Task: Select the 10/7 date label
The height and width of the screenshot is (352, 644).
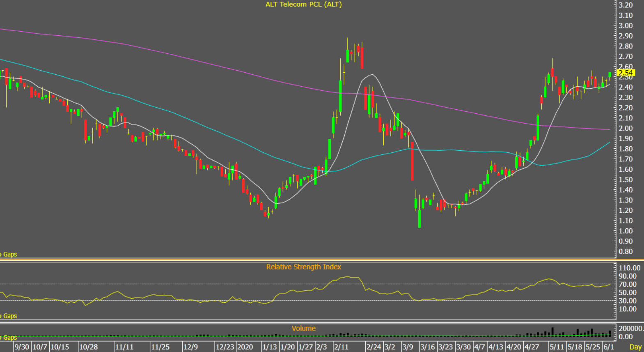Action: tap(40, 347)
